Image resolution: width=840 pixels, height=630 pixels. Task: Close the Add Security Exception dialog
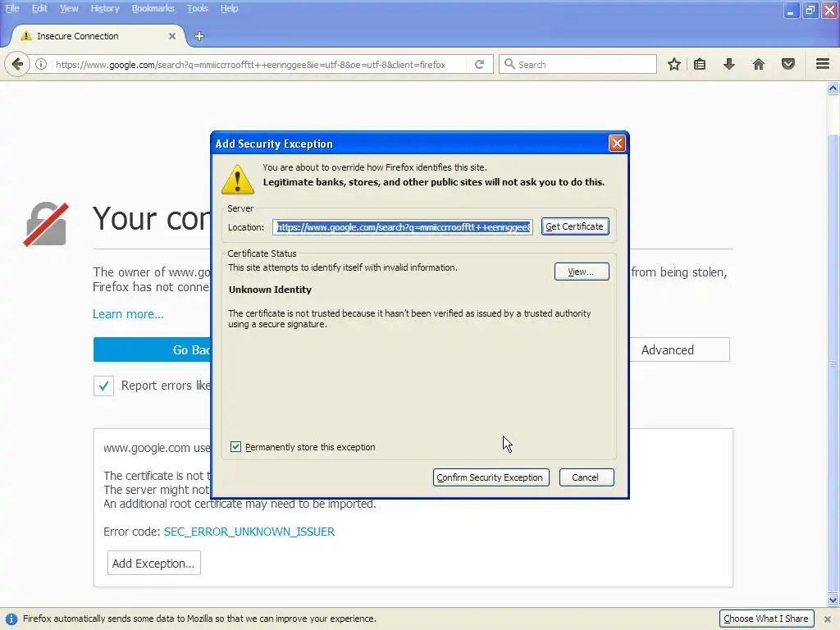(617, 143)
